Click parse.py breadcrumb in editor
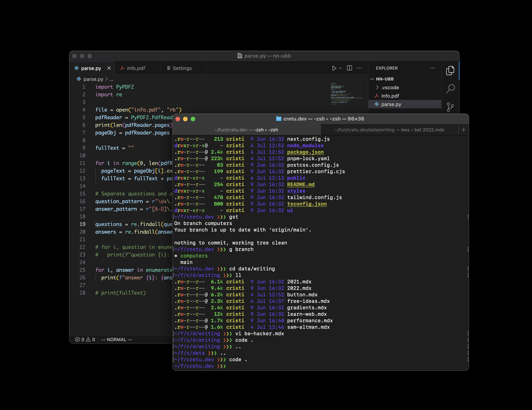Screen dimensions: 532x410 [93, 79]
